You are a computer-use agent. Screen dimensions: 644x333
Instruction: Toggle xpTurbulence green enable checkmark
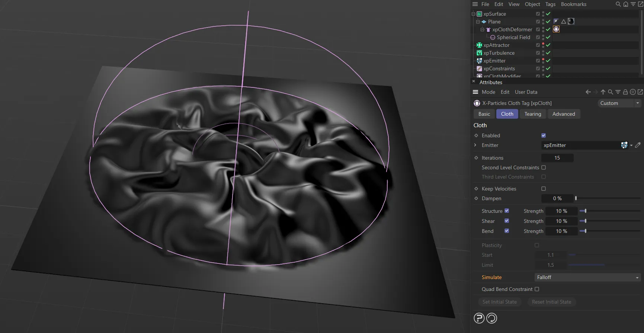(x=548, y=53)
